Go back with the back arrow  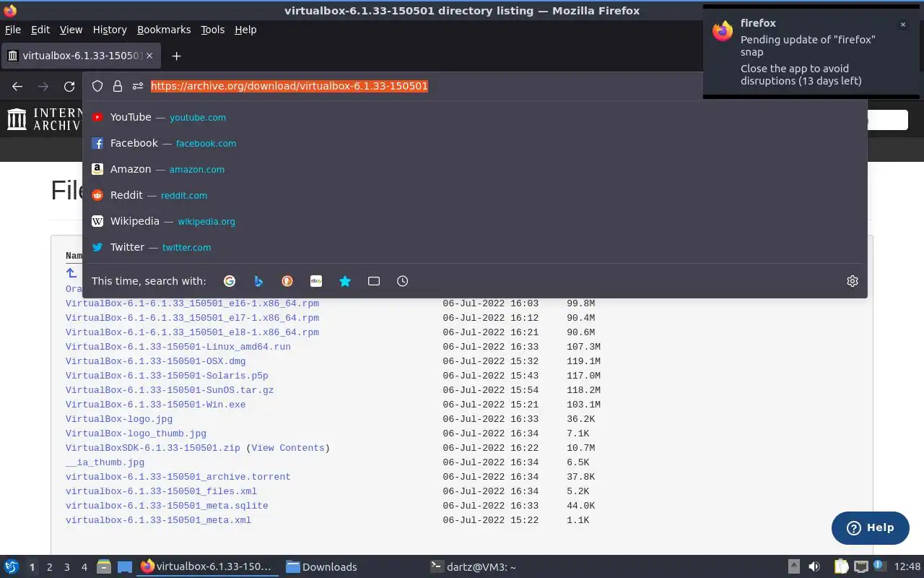pyautogui.click(x=17, y=86)
